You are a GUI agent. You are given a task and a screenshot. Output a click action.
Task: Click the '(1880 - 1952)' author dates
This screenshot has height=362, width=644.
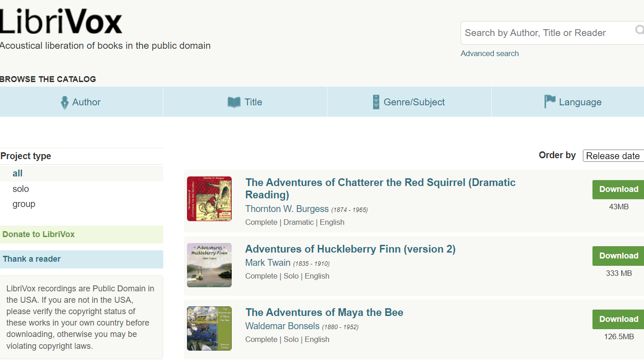point(340,327)
